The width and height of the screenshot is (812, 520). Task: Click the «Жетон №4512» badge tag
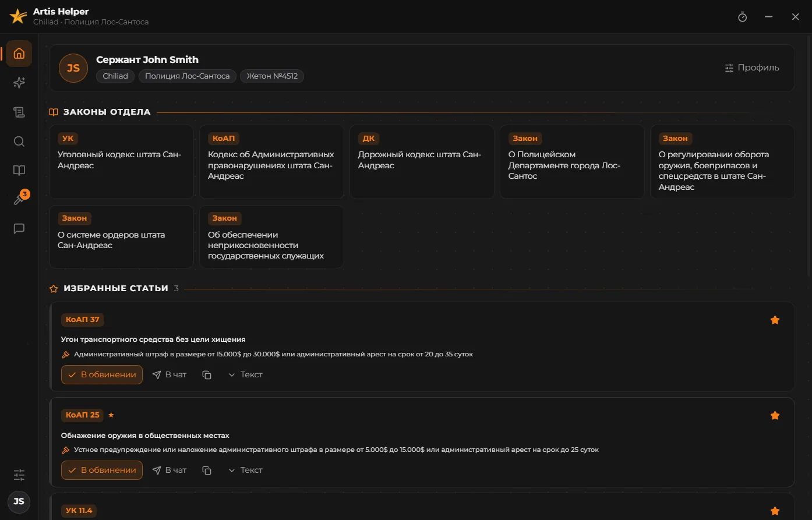coord(272,76)
